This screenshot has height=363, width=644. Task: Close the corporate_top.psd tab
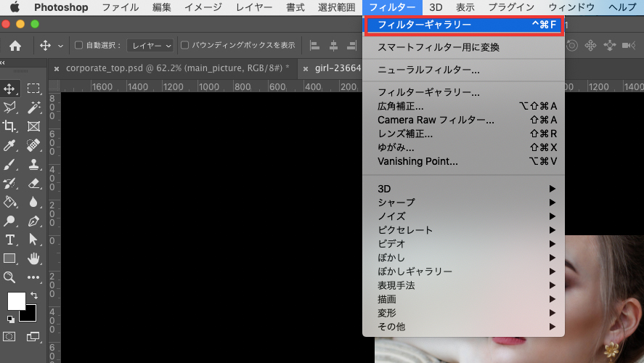tap(57, 69)
